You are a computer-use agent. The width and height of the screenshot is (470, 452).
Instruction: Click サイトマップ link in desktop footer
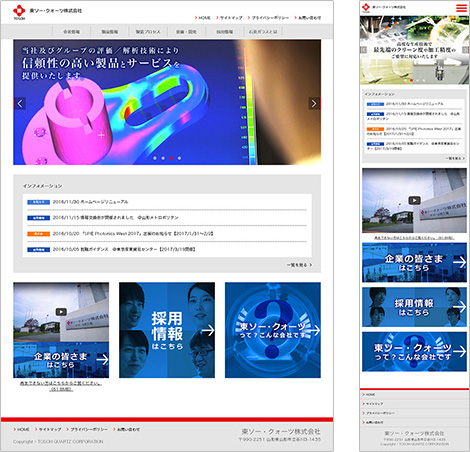[48, 430]
